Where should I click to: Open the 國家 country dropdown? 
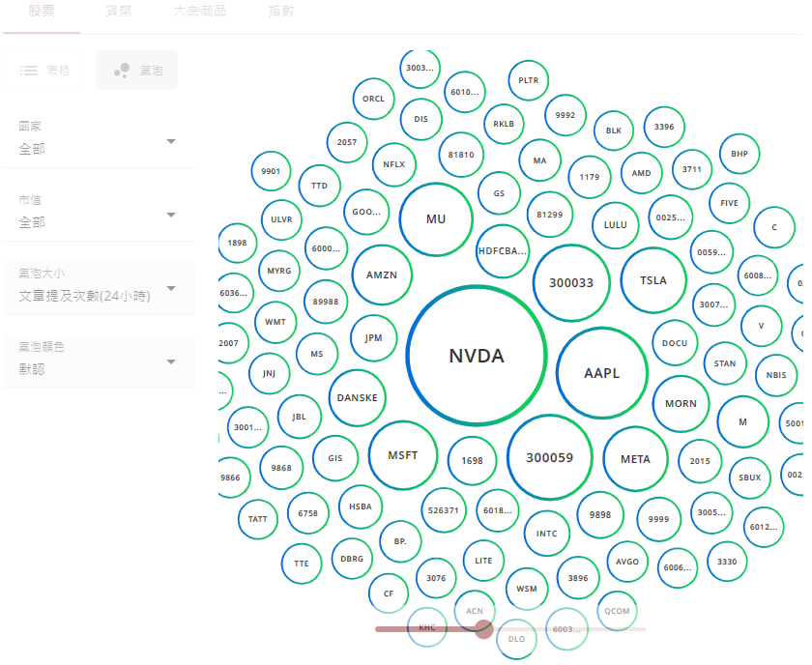(x=98, y=141)
